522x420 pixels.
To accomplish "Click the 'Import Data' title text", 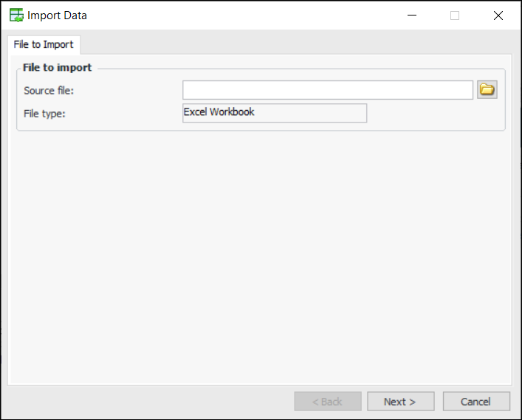I will point(57,16).
